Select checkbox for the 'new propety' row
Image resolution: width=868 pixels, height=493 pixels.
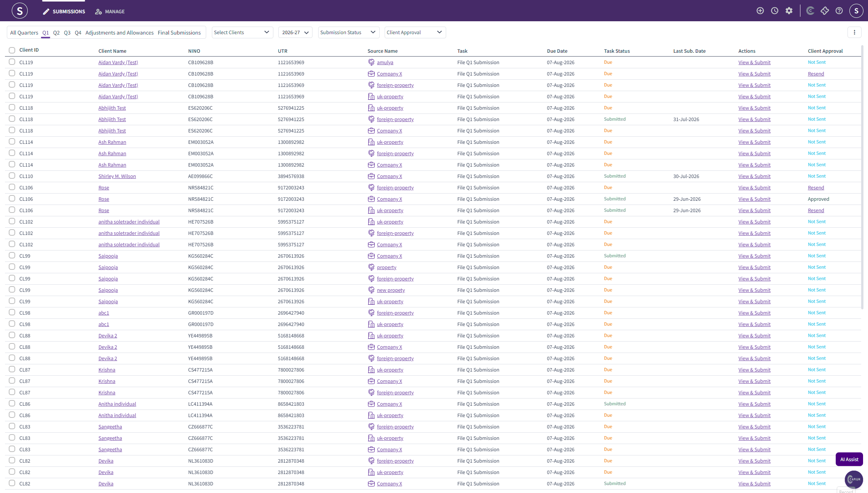pos(12,290)
